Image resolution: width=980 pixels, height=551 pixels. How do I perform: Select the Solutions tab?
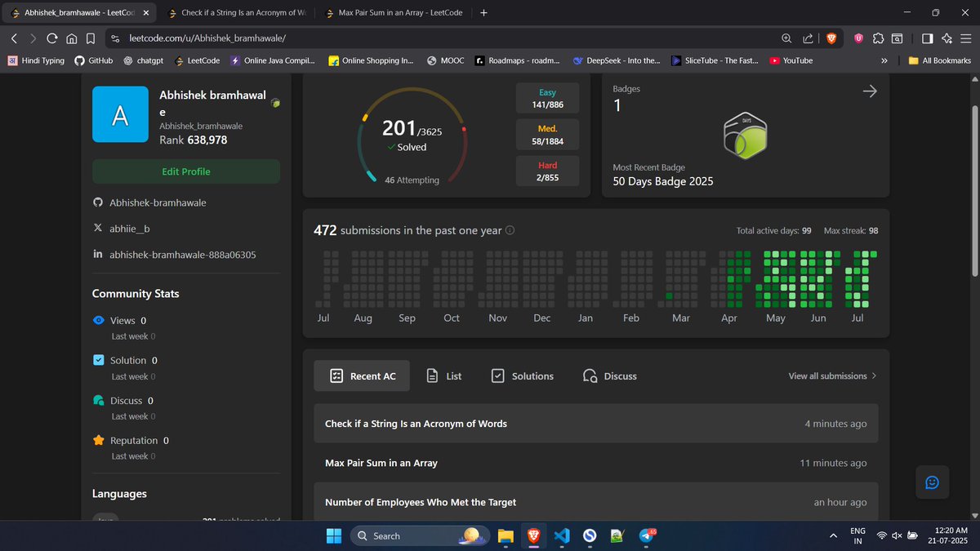pos(523,376)
